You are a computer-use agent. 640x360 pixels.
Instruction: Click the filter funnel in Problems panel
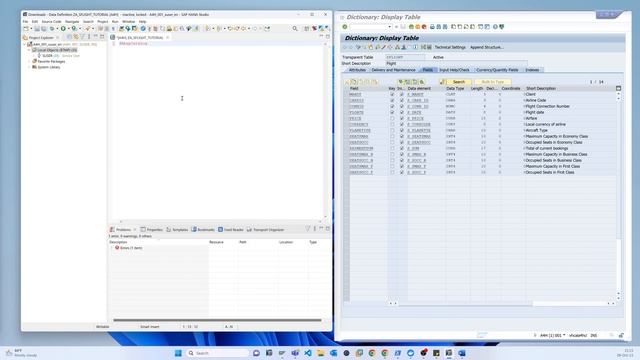(308, 229)
